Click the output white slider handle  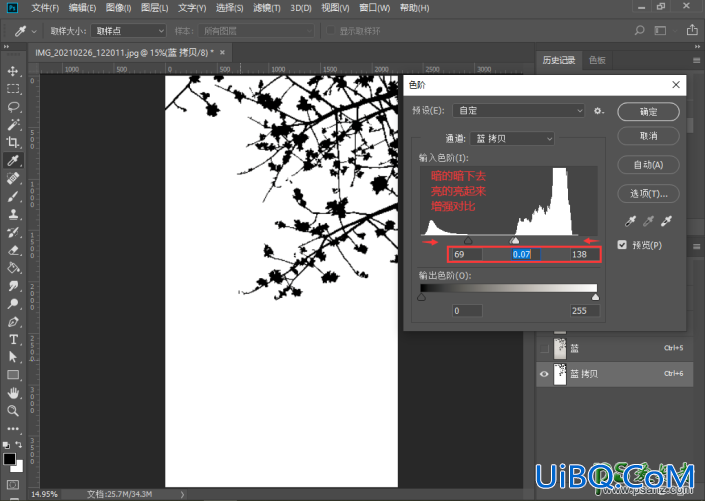595,297
